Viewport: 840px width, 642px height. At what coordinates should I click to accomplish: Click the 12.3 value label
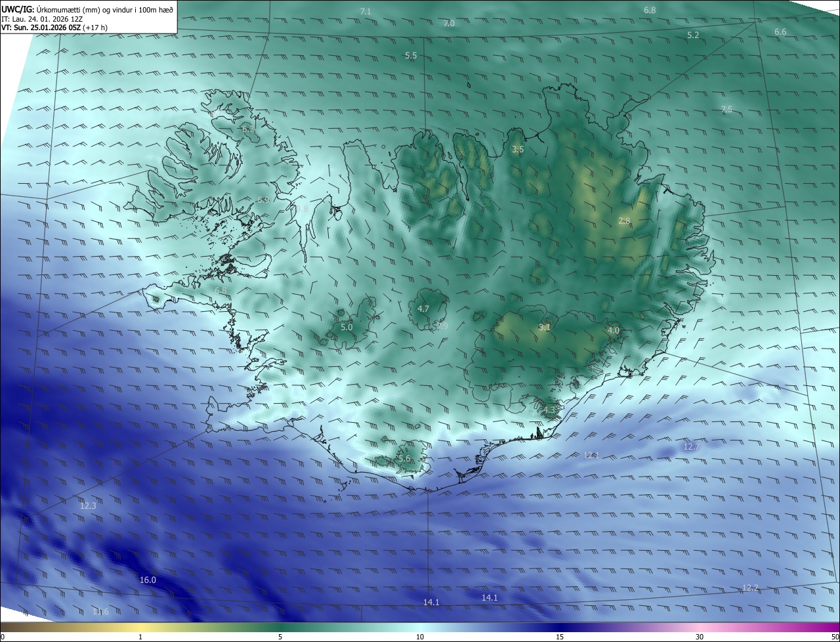coord(88,505)
